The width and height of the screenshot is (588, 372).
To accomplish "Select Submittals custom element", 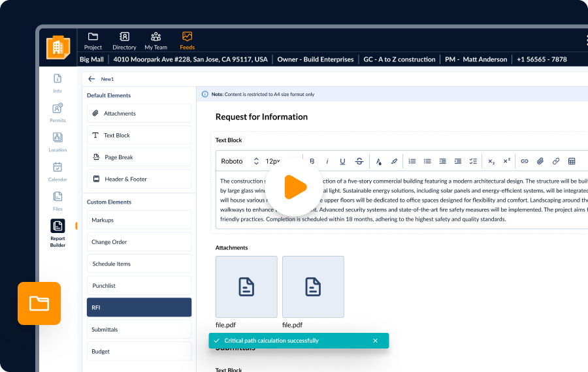I will click(x=139, y=330).
